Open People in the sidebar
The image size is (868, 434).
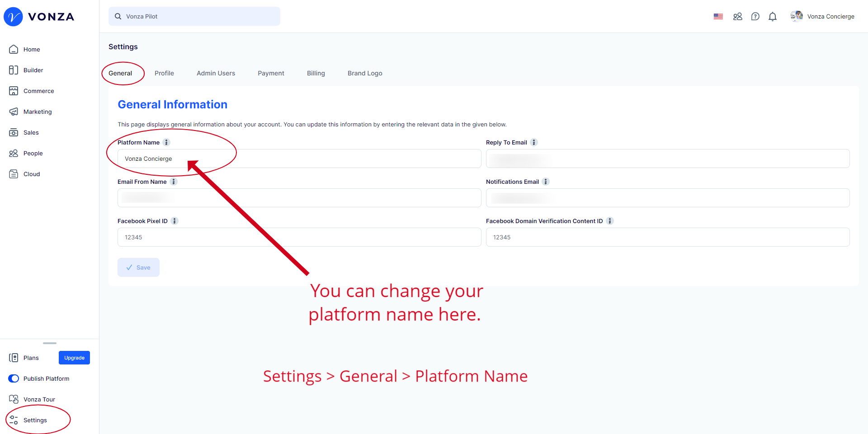coord(33,153)
